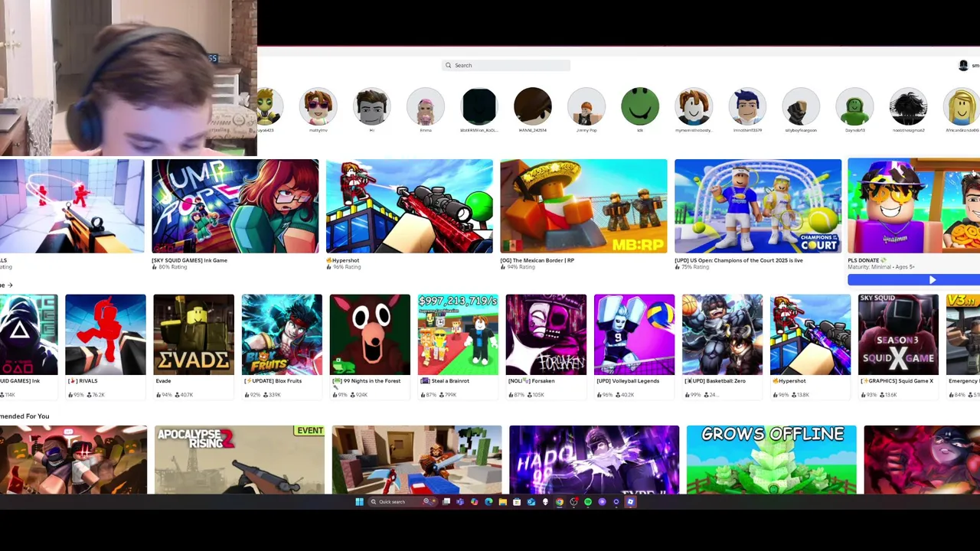The height and width of the screenshot is (551, 980).
Task: Launch Microsoft Teams from the taskbar
Action: point(460,502)
